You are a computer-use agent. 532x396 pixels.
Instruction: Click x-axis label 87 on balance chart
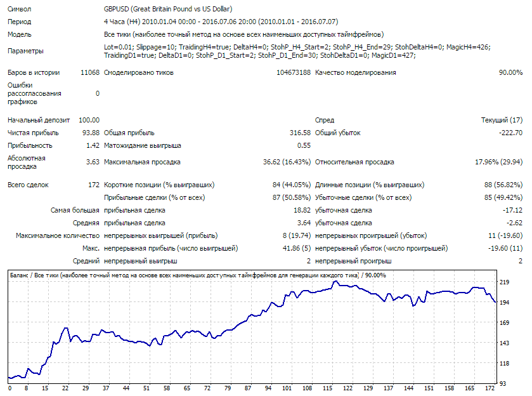tap(248, 388)
